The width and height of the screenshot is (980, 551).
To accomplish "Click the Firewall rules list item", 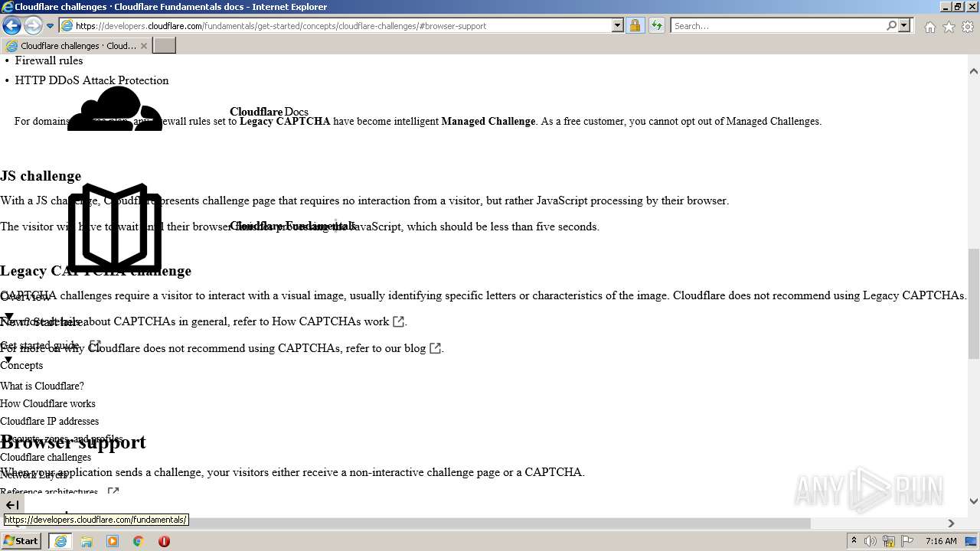I will pyautogui.click(x=49, y=60).
